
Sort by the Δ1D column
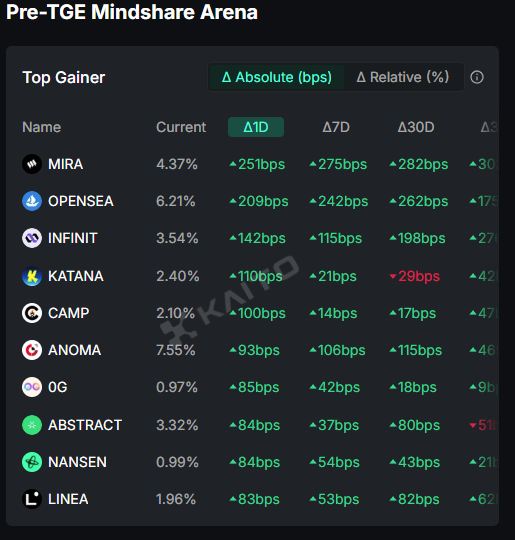point(256,127)
